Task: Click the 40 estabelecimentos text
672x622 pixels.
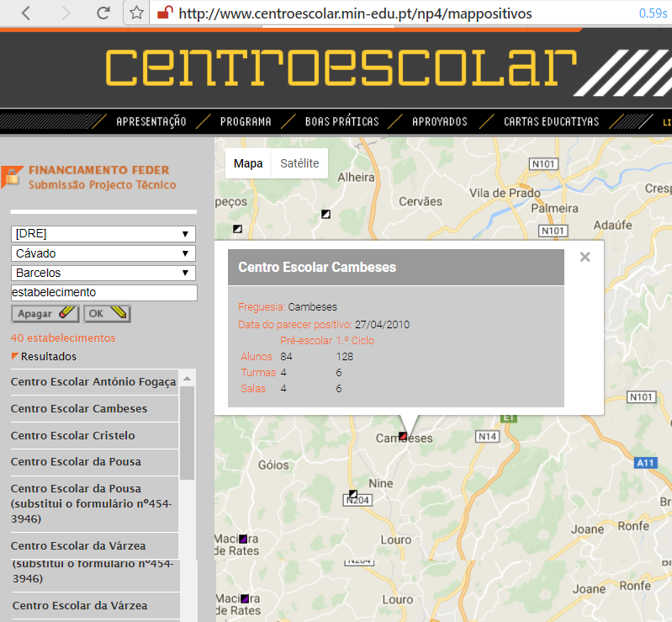Action: (63, 338)
